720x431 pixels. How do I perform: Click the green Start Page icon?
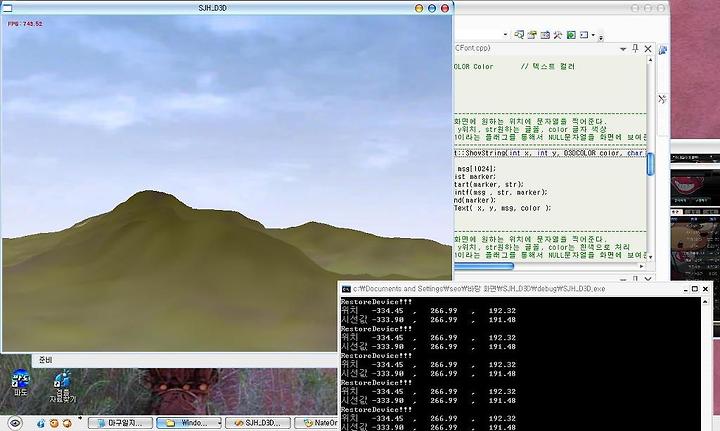[571, 34]
